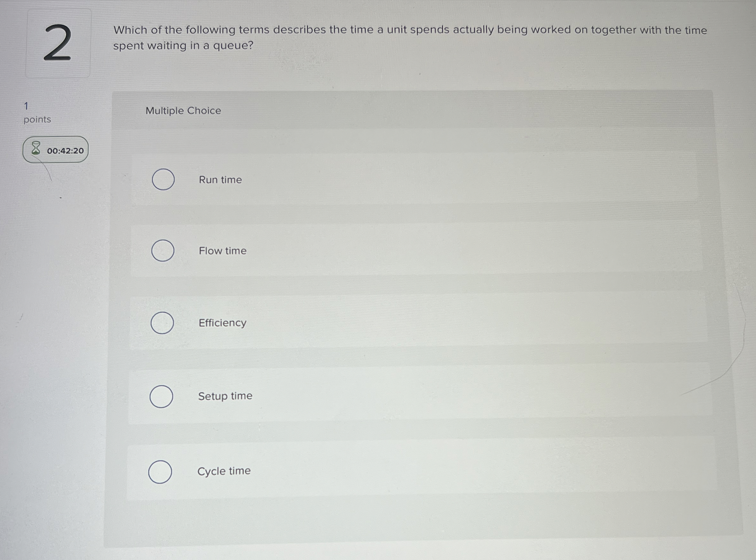The height and width of the screenshot is (560, 756).
Task: Click the Flow time answer row background
Action: click(x=441, y=250)
